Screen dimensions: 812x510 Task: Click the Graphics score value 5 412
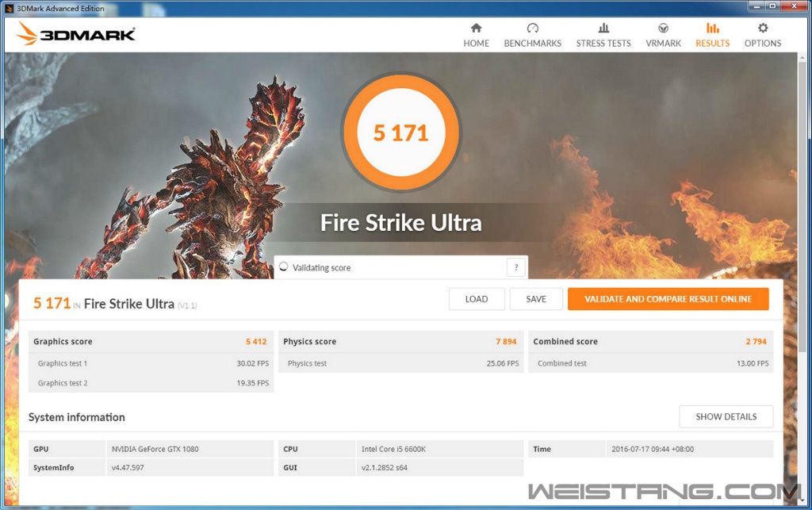(256, 342)
